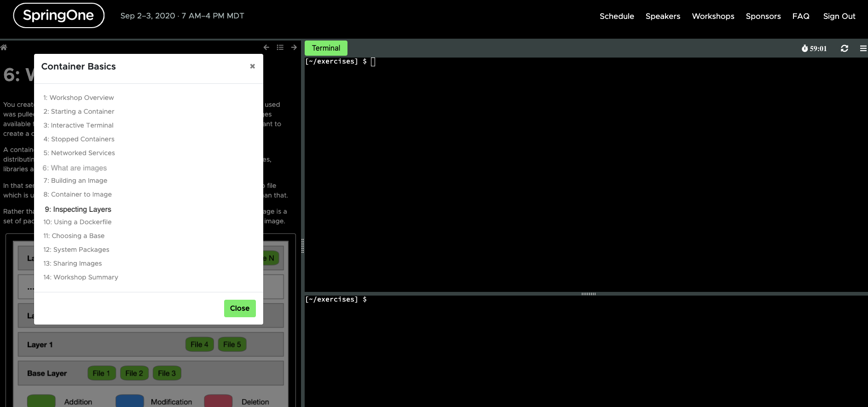Open the table of contents list icon
The width and height of the screenshot is (868, 407).
[280, 47]
